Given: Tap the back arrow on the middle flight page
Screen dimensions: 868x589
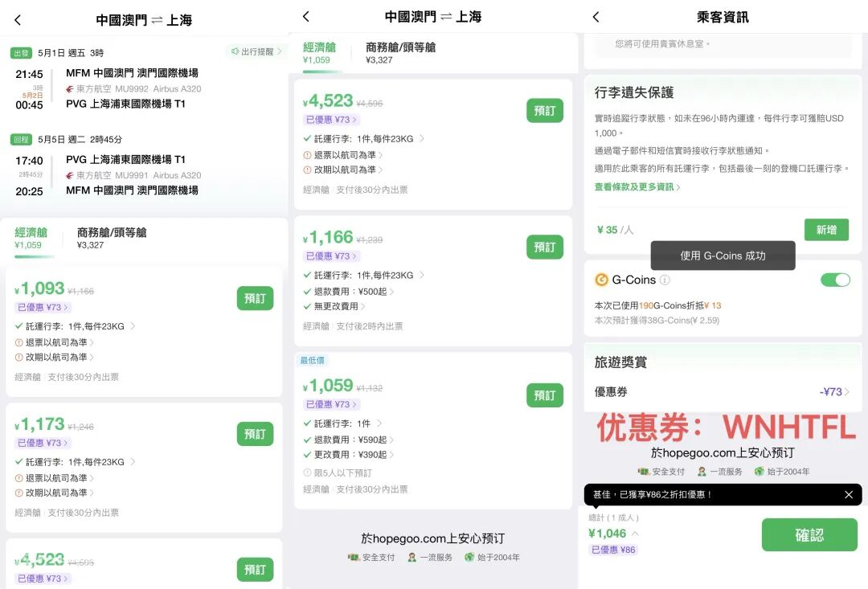Looking at the screenshot, I should 305,16.
